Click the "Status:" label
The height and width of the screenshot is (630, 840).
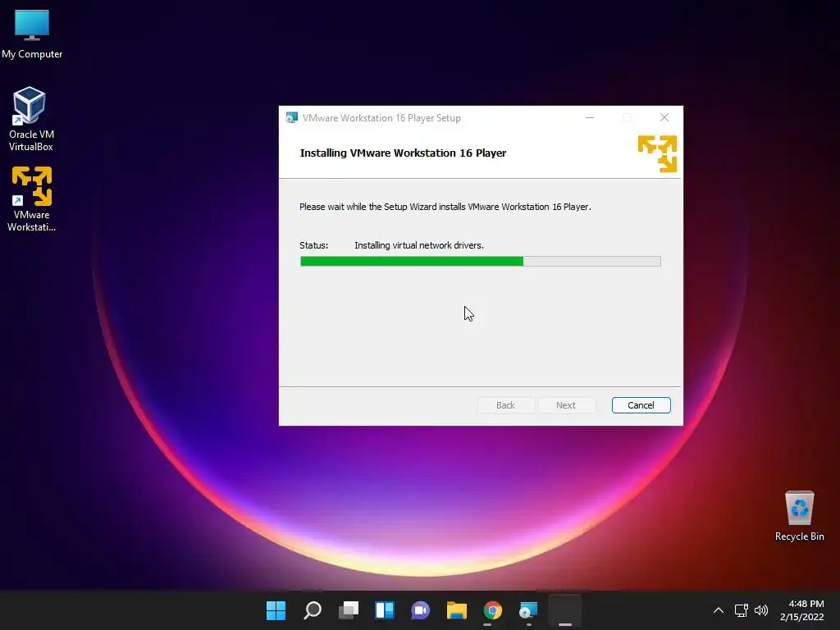(314, 245)
